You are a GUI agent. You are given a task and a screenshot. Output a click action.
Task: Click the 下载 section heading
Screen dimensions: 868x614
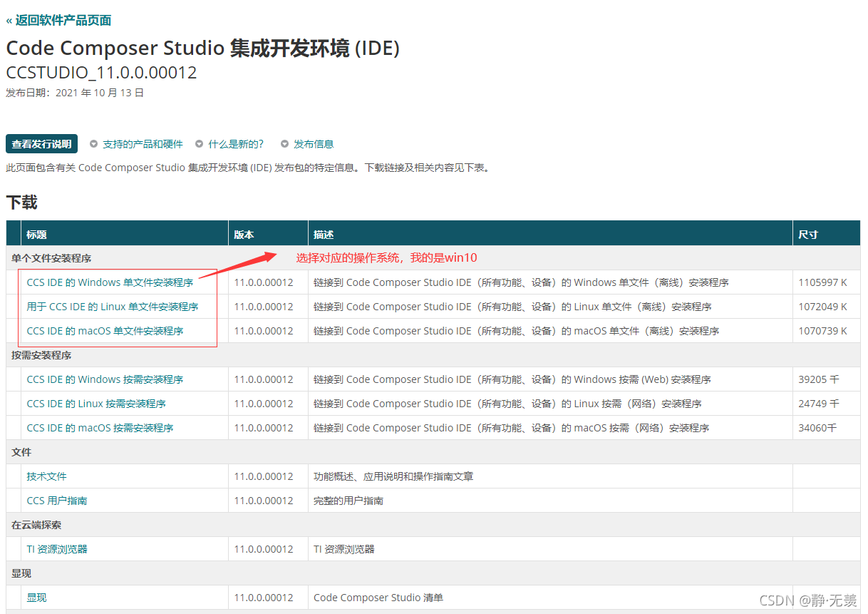21,203
